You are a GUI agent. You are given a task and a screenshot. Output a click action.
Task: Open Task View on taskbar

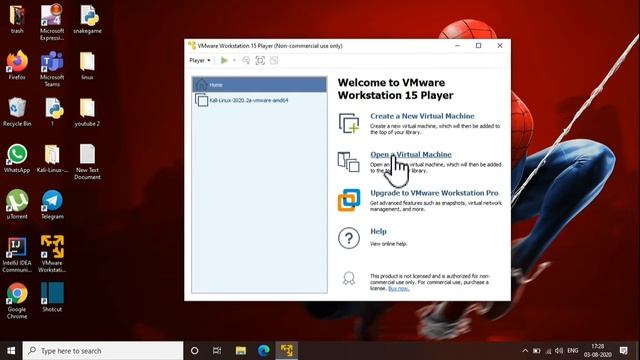[x=217, y=351]
